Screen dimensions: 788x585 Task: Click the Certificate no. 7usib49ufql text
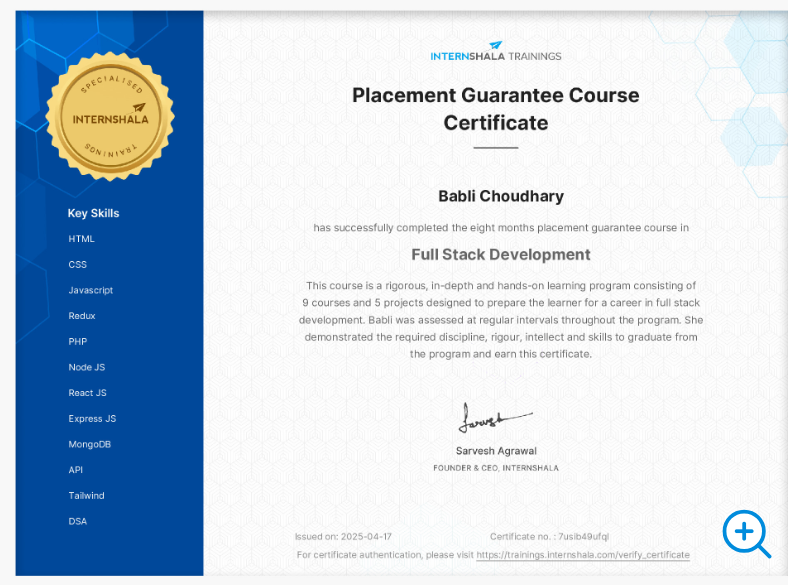coord(549,536)
